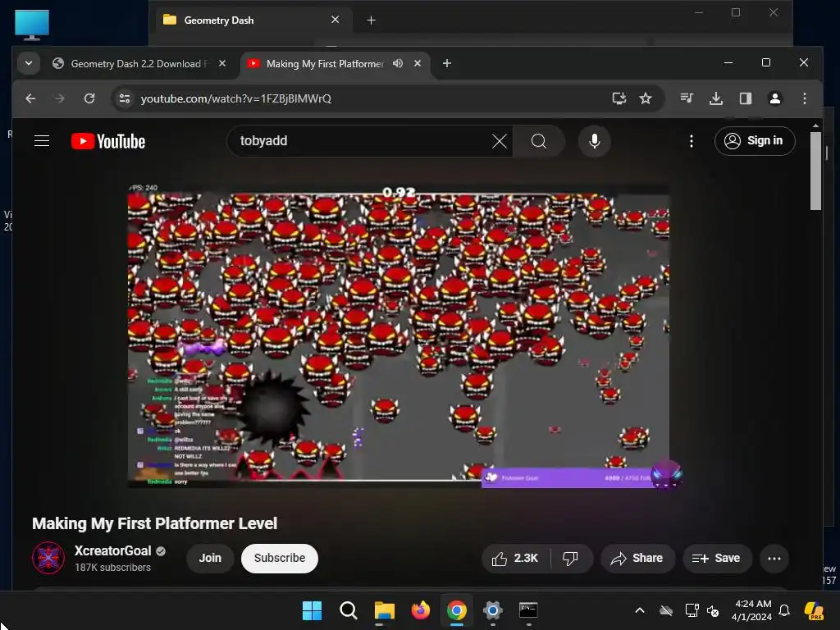Like the video with 2.3K likes
This screenshot has width=840, height=630.
(514, 558)
